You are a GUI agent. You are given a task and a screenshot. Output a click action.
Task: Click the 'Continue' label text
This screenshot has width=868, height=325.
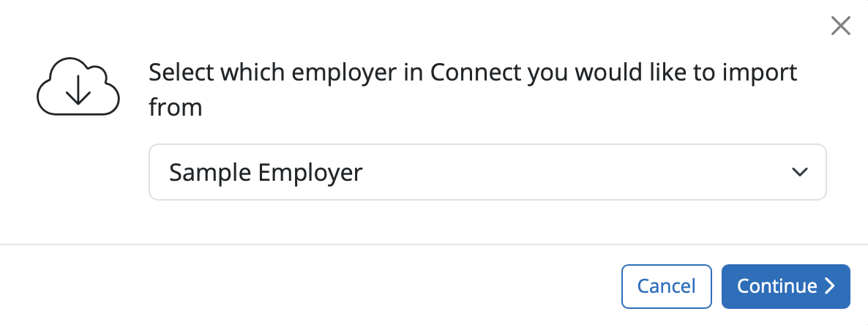pyautogui.click(x=777, y=286)
